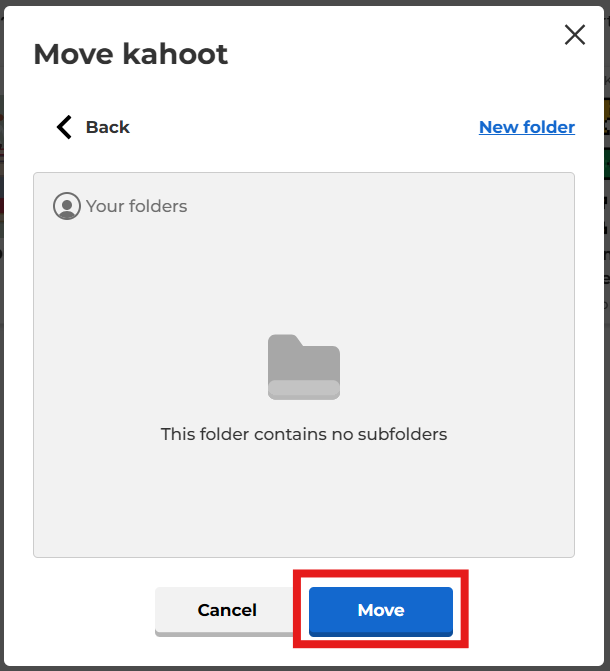
Task: Confirm with the blue Move button
Action: (x=380, y=610)
